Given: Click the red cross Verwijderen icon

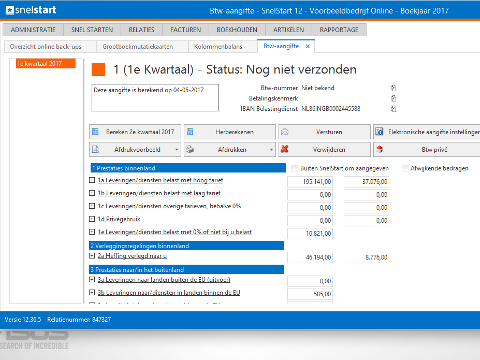Looking at the screenshot, I should tap(284, 149).
